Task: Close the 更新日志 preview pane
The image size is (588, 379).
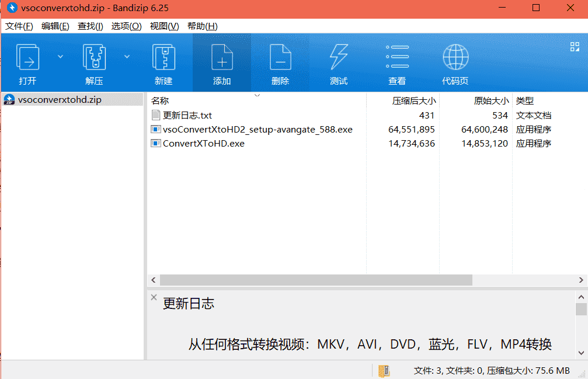Action: [154, 297]
